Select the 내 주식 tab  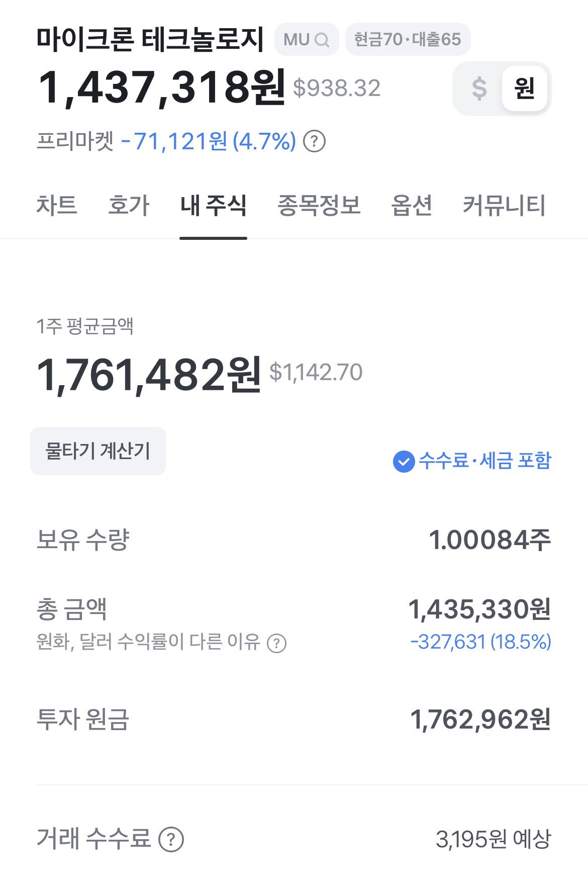pyautogui.click(x=213, y=205)
